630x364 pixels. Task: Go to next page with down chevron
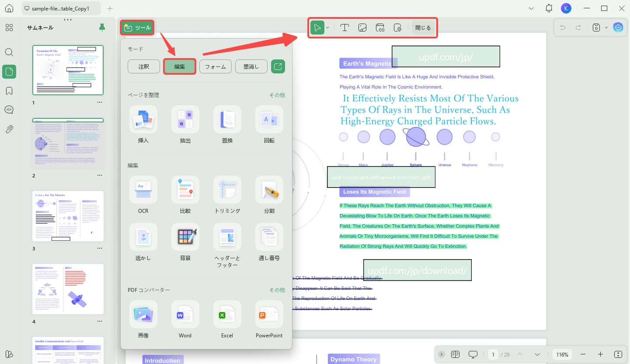[x=537, y=354]
